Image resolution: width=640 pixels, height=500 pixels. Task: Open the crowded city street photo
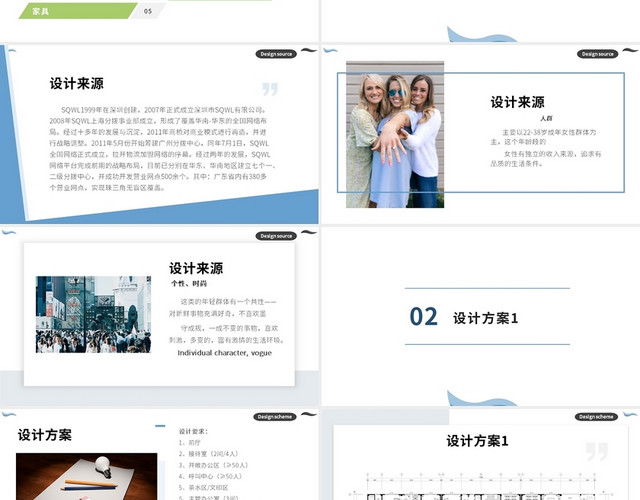click(93, 315)
